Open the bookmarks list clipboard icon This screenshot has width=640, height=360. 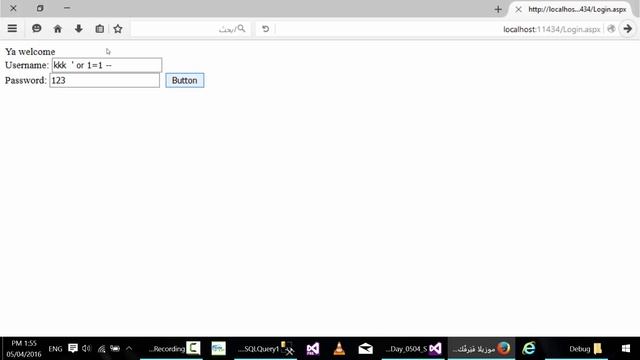pos(100,29)
